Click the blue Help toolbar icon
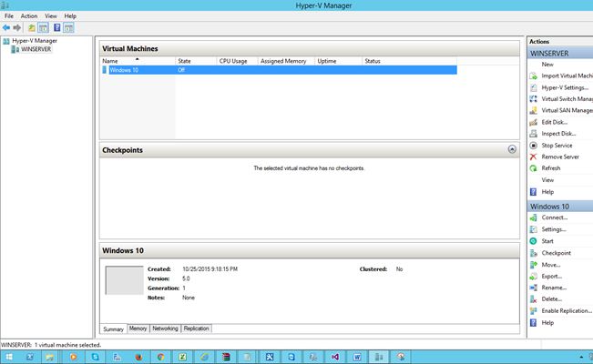This screenshot has width=593, height=364. [x=57, y=27]
